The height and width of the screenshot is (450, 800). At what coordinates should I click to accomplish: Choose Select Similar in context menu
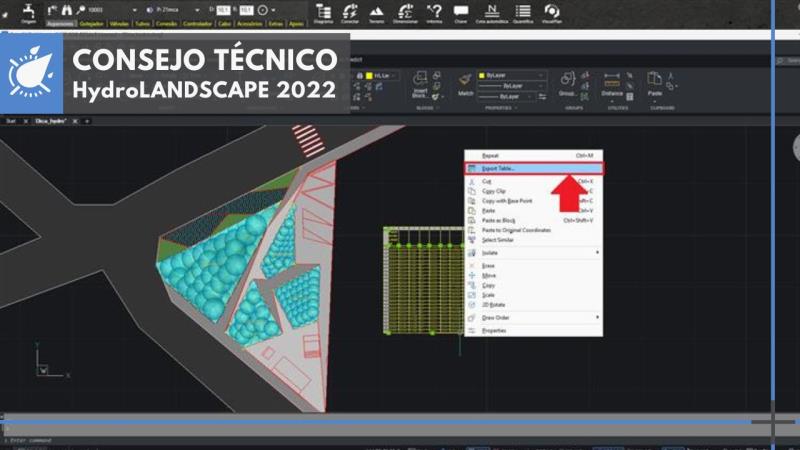point(533,240)
